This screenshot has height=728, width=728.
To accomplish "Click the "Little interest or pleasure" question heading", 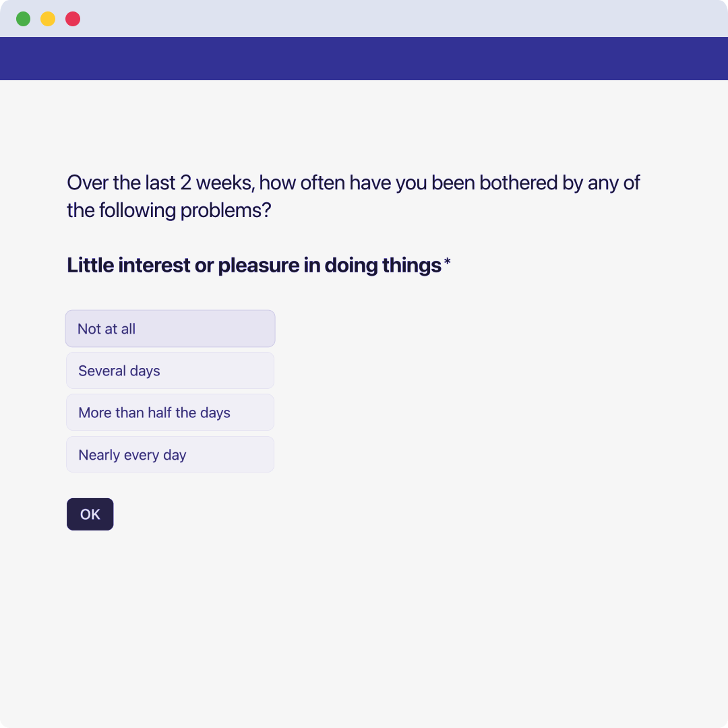I will click(253, 266).
